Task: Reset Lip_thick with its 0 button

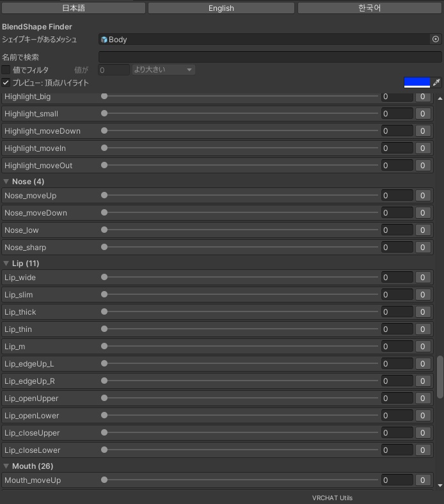Action: 423,312
